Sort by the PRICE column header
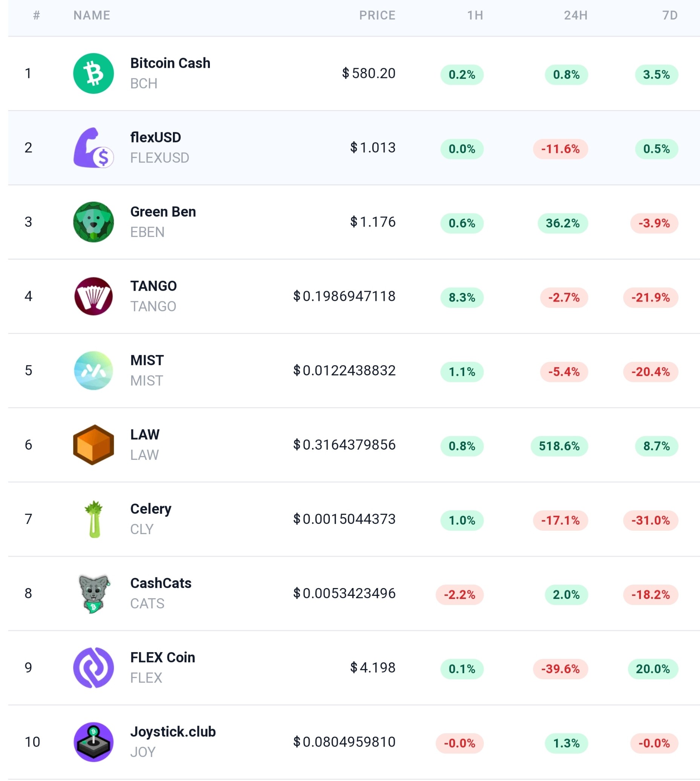 coord(377,15)
